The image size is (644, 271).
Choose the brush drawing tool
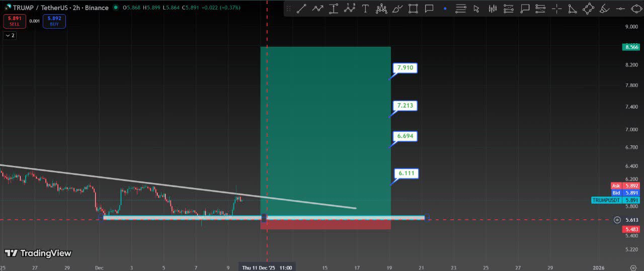397,9
